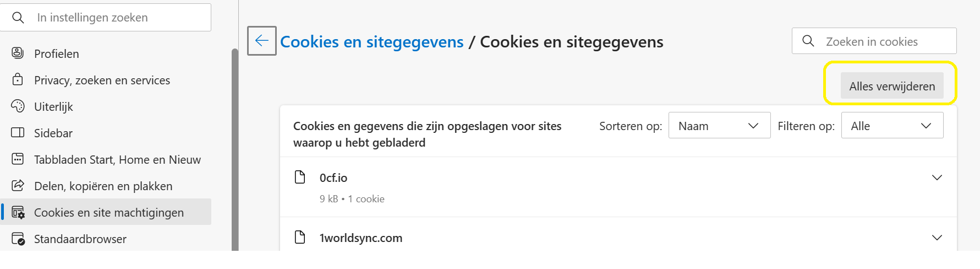The image size is (980, 269).
Task: Click the Tabbladen Start, Home en Nieuw icon
Action: click(x=18, y=159)
